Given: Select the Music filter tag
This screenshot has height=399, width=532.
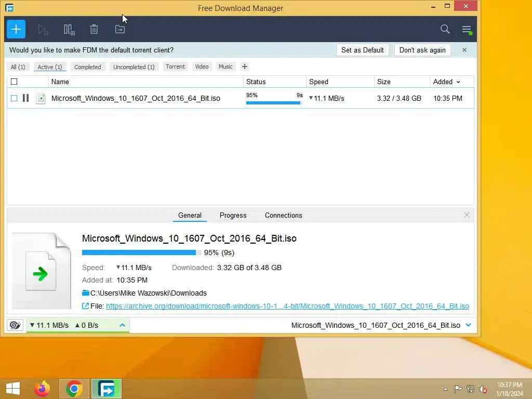Looking at the screenshot, I should click(x=225, y=66).
